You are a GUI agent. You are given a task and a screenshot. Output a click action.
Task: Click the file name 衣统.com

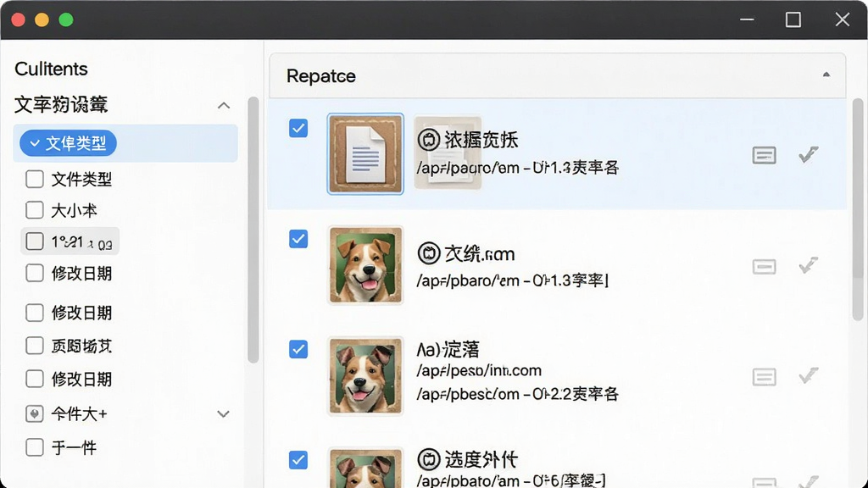pyautogui.click(x=480, y=254)
